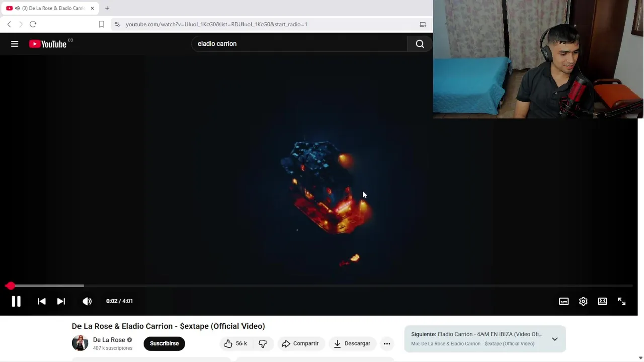Go to the previous video
This screenshot has height=362, width=644.
[42, 301]
